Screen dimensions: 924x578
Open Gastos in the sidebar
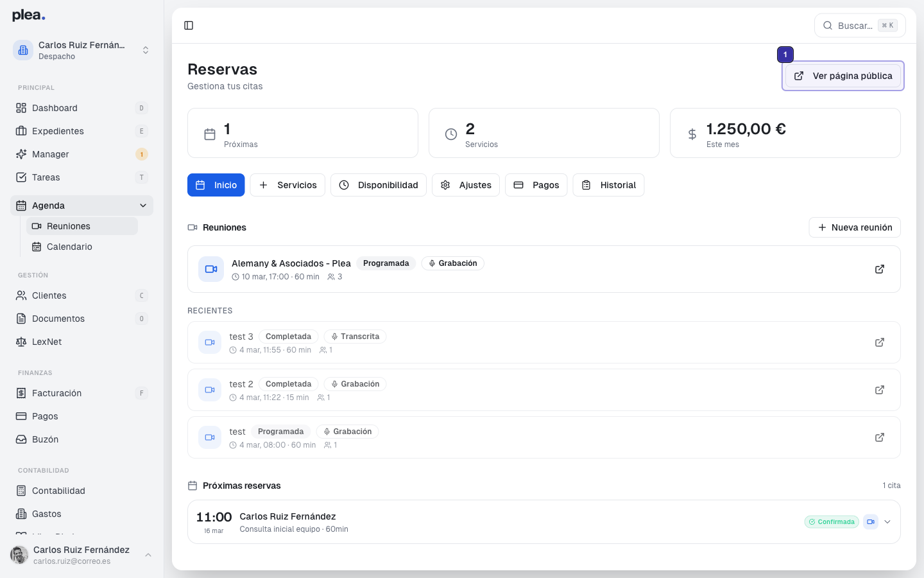pos(81,514)
